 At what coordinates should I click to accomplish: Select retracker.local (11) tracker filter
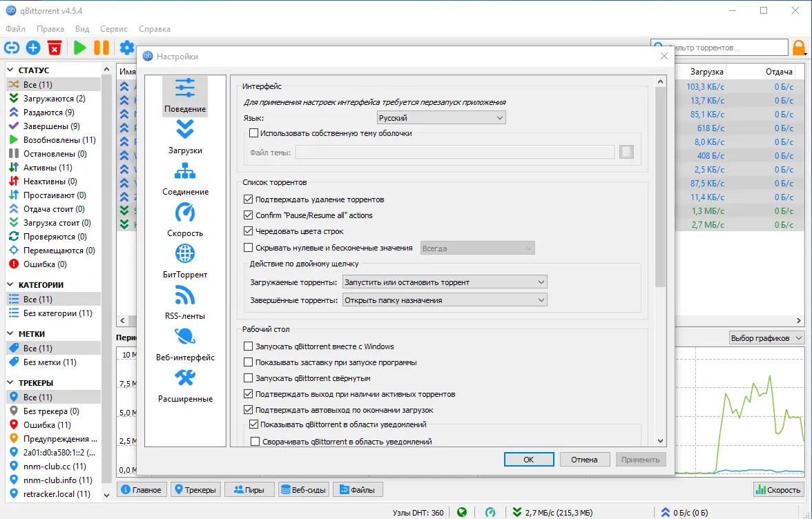(x=53, y=494)
